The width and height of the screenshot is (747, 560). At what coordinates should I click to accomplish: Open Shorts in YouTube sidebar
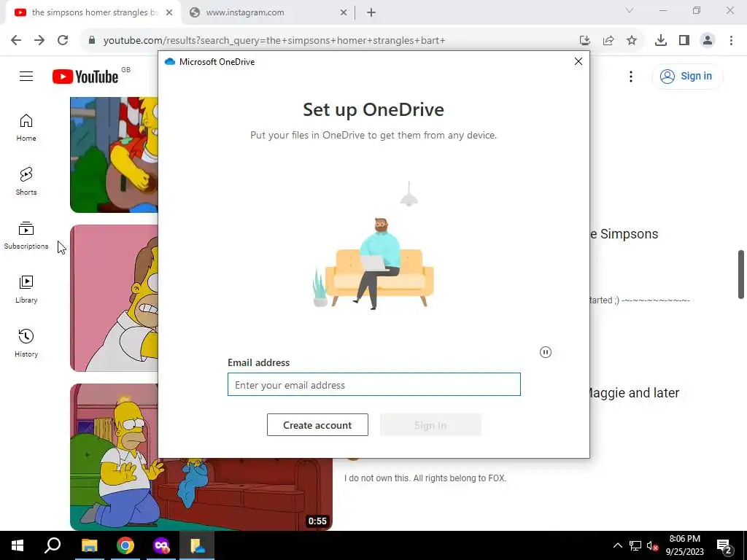pos(26,182)
